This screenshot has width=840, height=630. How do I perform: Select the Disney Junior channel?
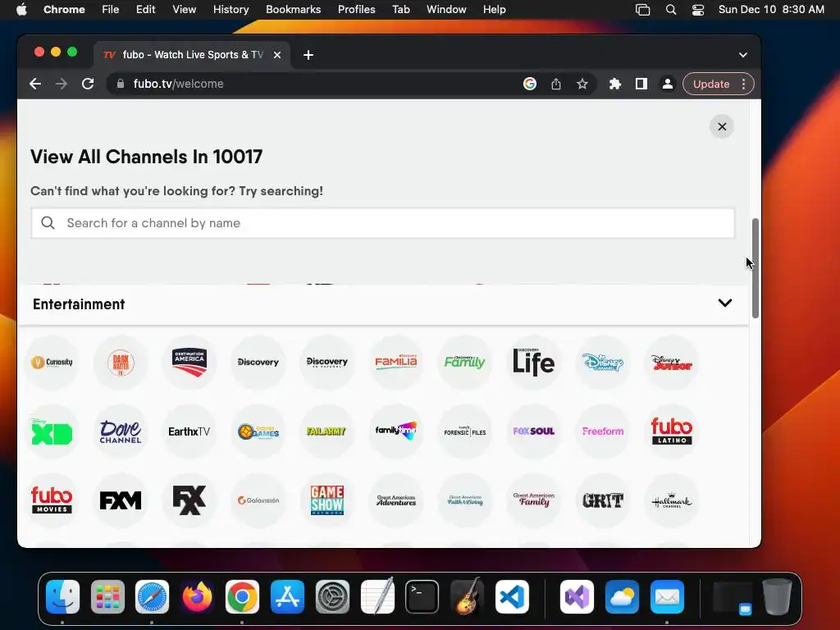671,363
